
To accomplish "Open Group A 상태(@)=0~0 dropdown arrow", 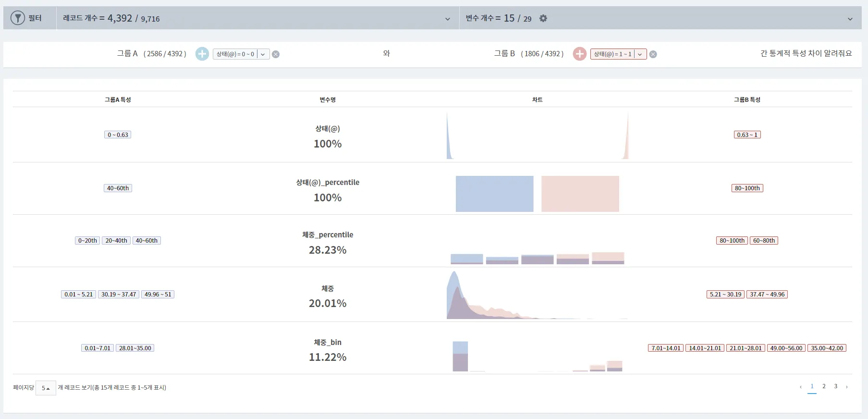I will click(x=263, y=54).
